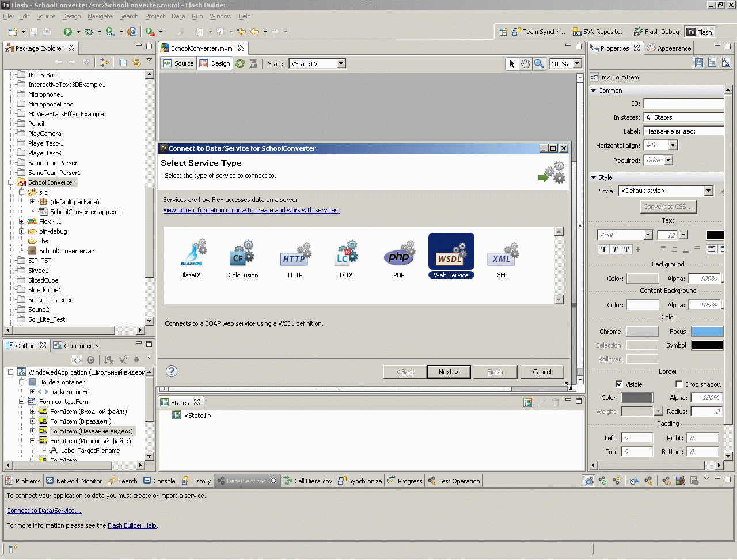The image size is (737, 560).
Task: Open the Required dropdown
Action: 668,160
